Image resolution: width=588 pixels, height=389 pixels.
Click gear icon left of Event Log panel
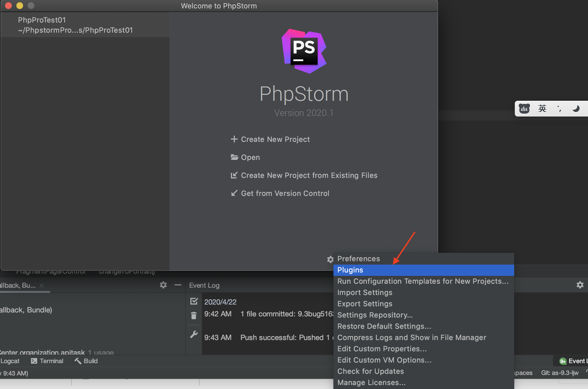point(163,285)
